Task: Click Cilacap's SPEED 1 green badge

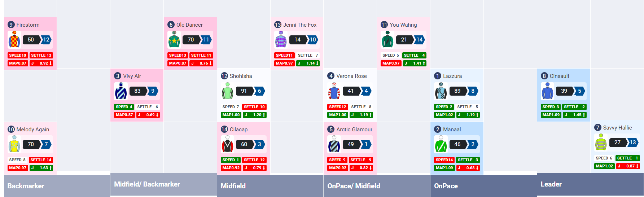Action: coord(231,160)
